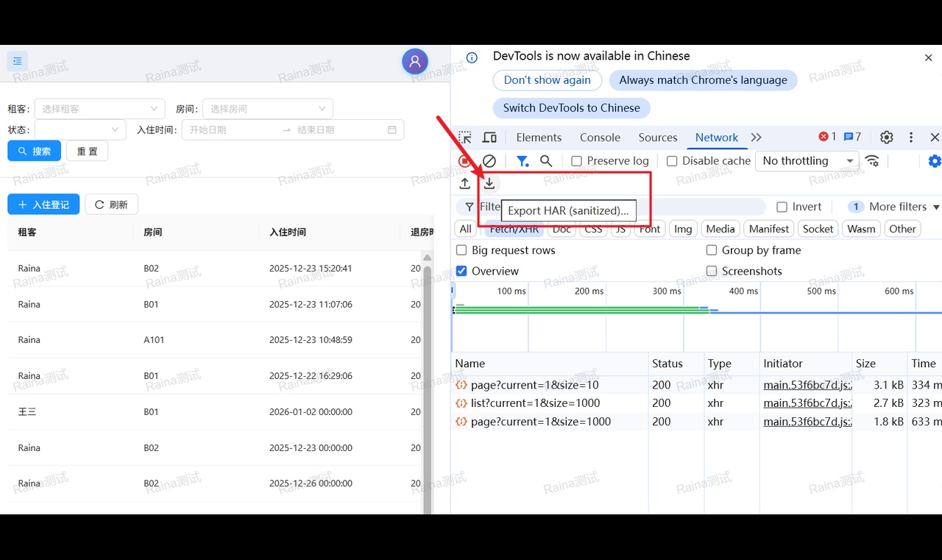942x560 pixels.
Task: Dismiss the DevTools language infobar
Action: (x=929, y=57)
